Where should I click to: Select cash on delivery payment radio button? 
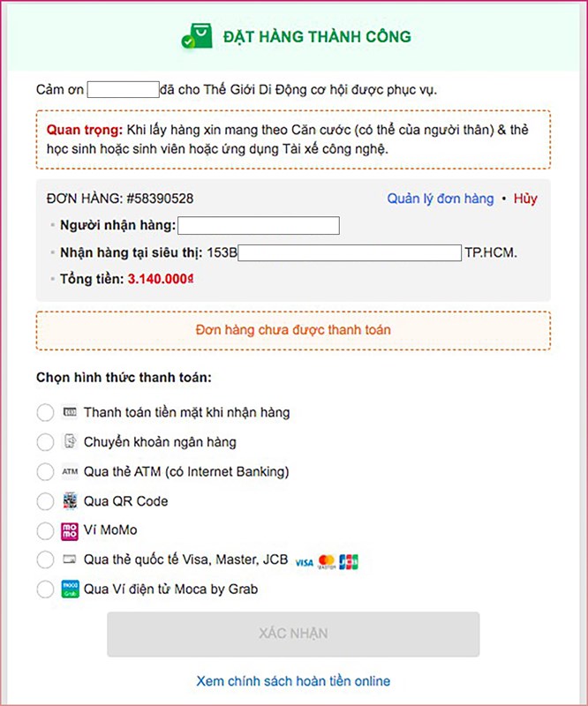pos(45,413)
